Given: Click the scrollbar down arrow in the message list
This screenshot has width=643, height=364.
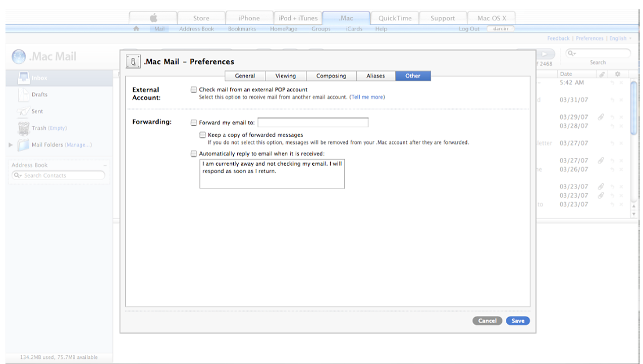Looking at the screenshot, I should (633, 214).
